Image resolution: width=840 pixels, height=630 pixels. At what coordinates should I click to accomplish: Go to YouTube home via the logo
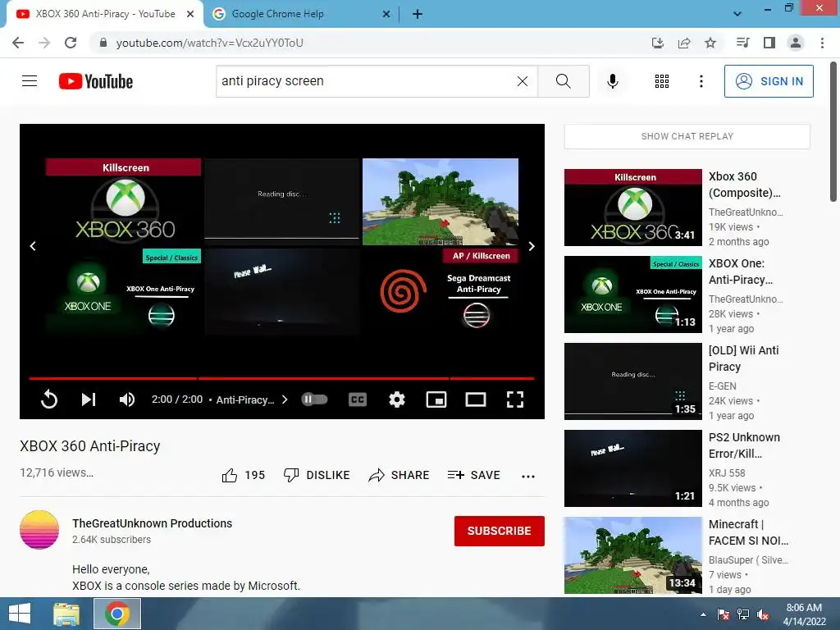(96, 81)
